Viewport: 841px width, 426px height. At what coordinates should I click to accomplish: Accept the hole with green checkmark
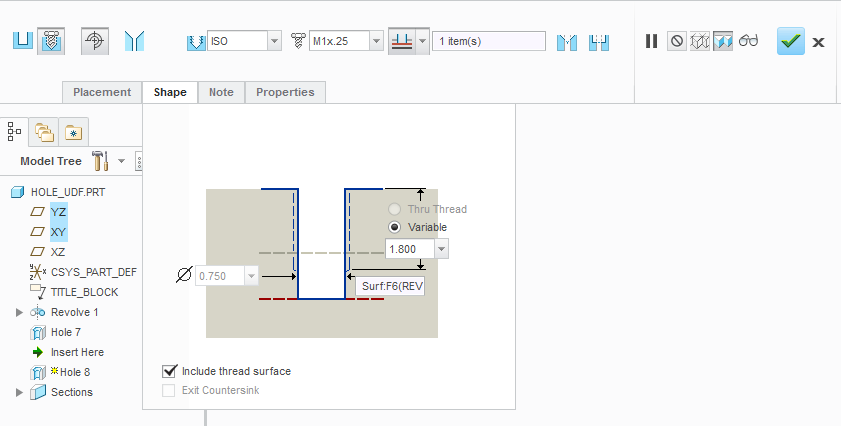click(790, 41)
